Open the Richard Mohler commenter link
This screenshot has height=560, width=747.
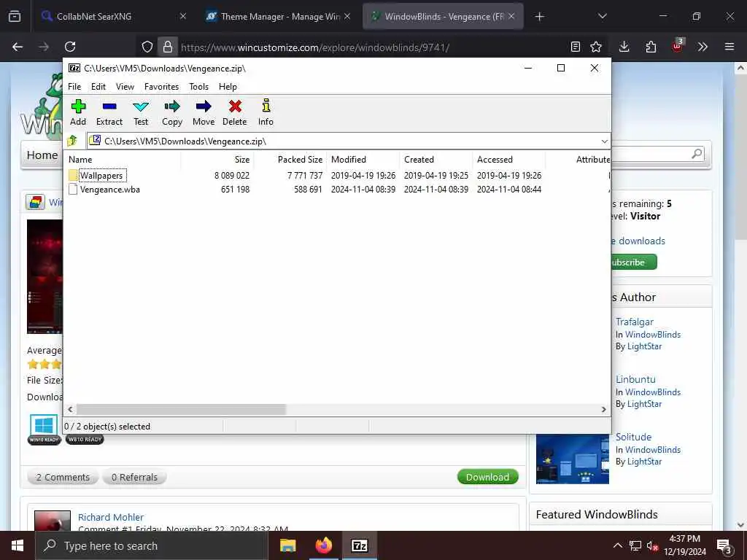tap(111, 517)
